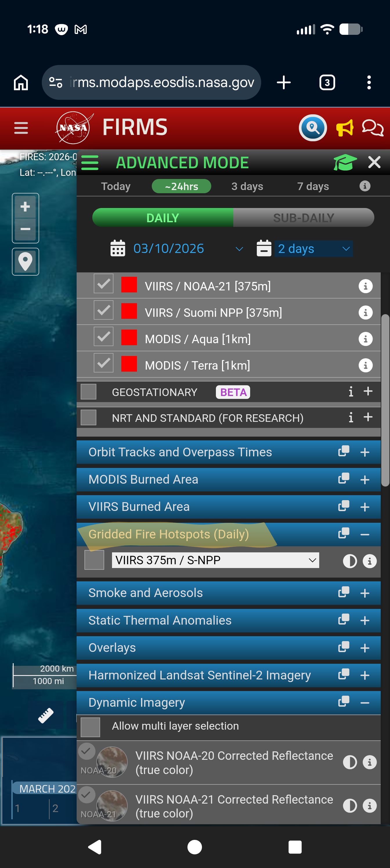
Task: Tap the browser address bar
Action: click(x=151, y=83)
